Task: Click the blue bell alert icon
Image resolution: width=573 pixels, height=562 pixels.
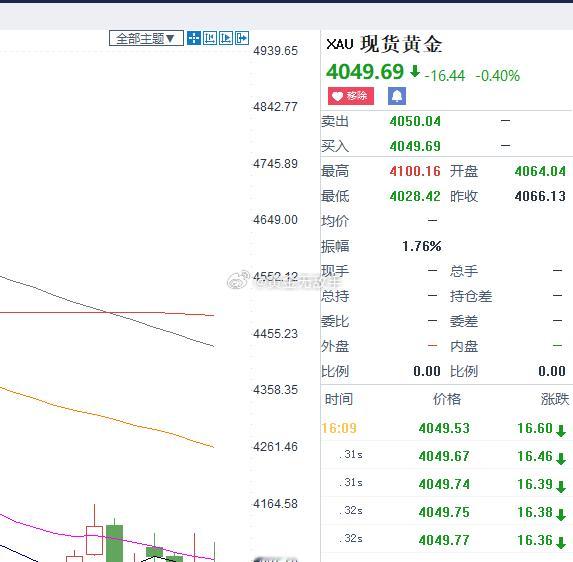Action: tap(397, 96)
